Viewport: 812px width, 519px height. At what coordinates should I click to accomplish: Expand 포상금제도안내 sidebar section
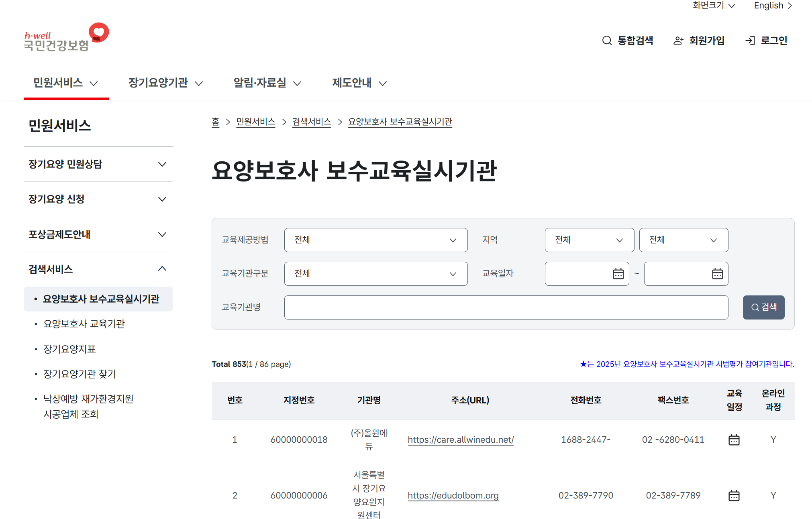(98, 234)
